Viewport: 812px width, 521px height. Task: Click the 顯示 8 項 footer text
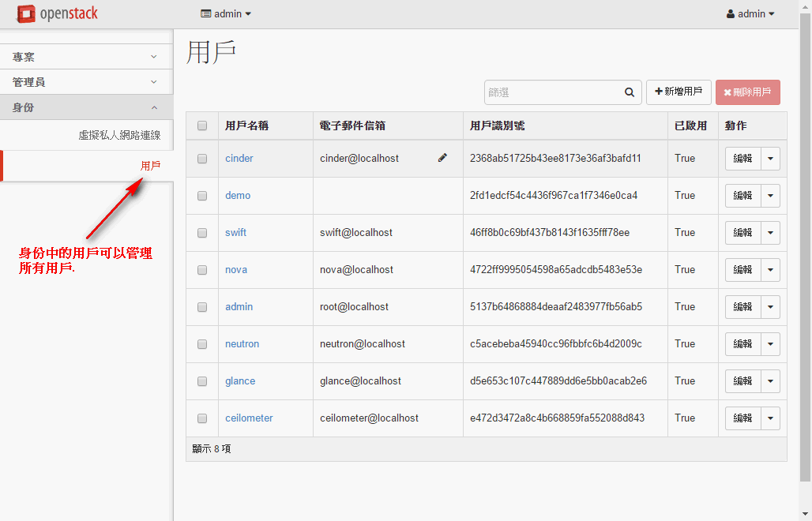tap(211, 448)
